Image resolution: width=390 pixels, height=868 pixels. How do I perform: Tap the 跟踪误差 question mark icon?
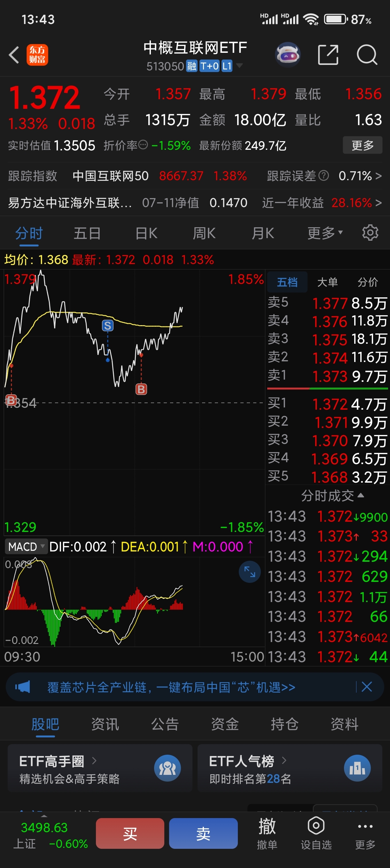pos(324,176)
